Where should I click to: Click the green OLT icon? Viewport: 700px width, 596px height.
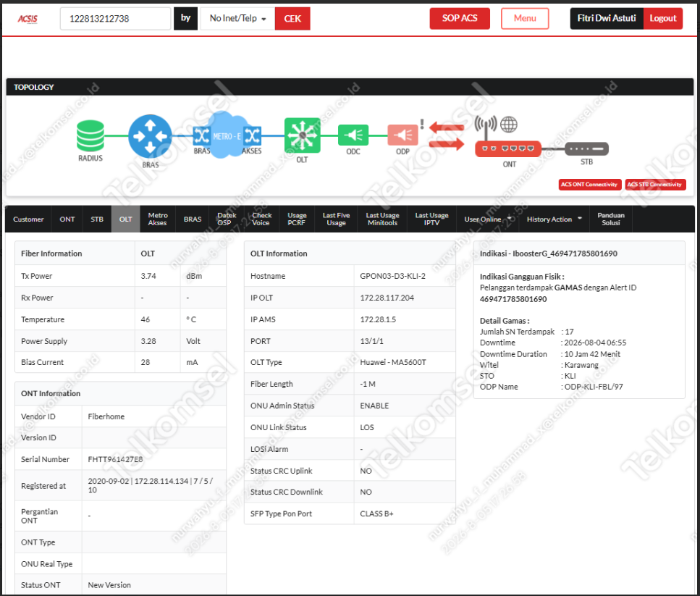[303, 135]
